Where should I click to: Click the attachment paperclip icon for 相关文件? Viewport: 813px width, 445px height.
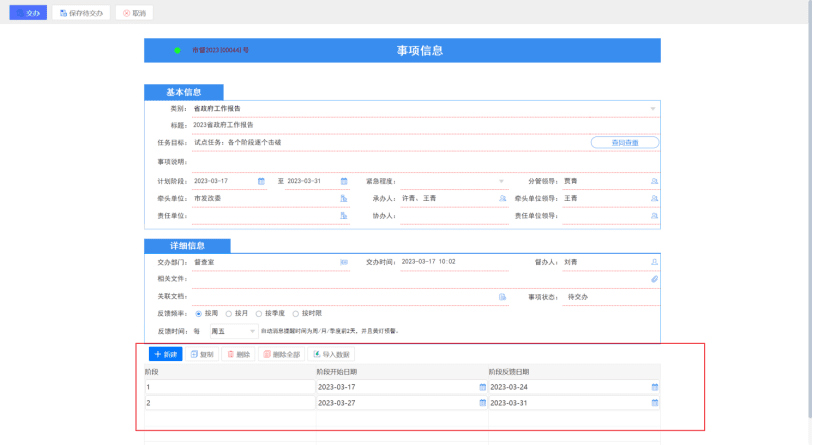[x=654, y=279]
